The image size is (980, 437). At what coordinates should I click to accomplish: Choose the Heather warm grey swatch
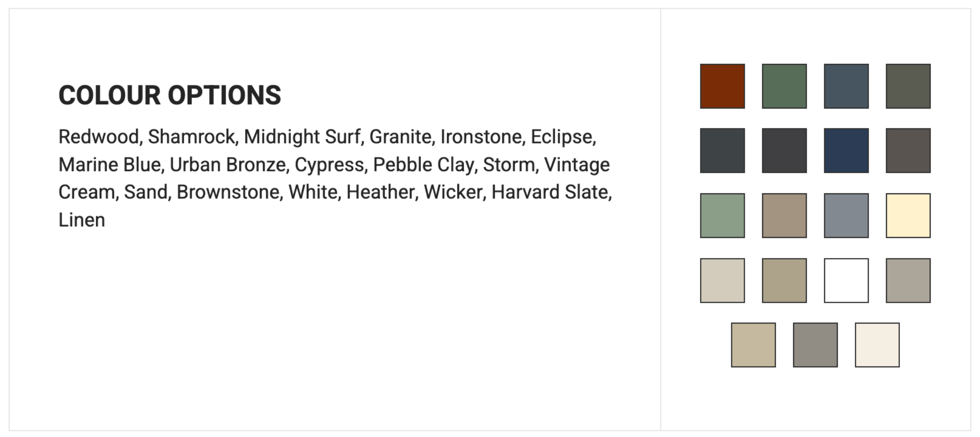pyautogui.click(x=908, y=280)
